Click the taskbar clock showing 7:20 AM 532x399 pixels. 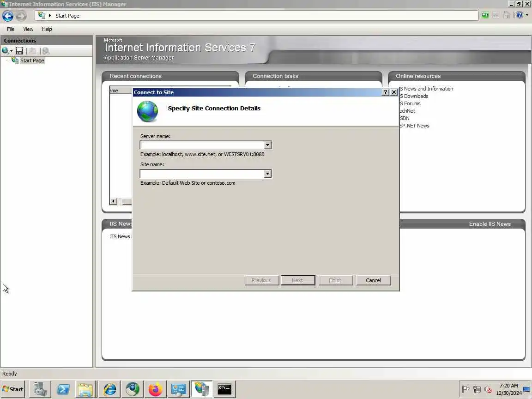point(508,389)
